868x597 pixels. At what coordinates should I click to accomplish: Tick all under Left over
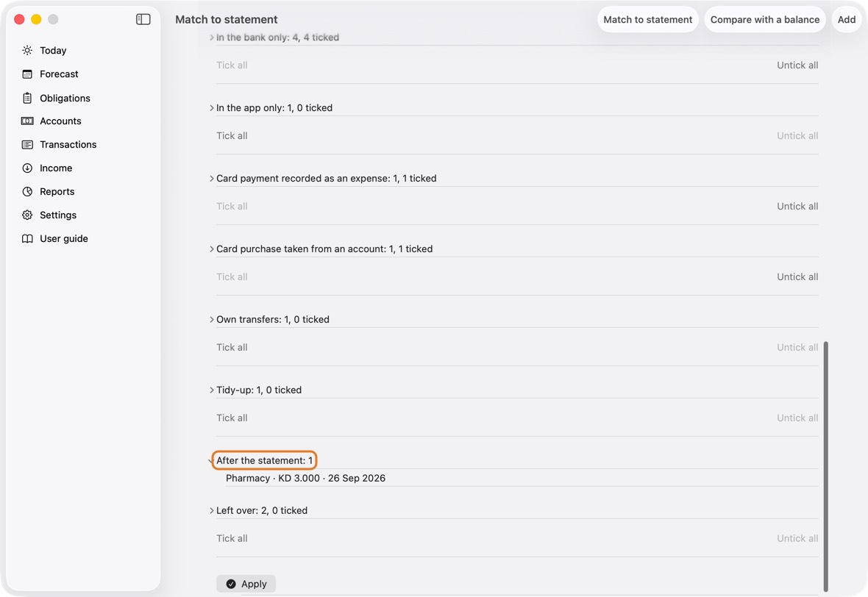tap(232, 538)
